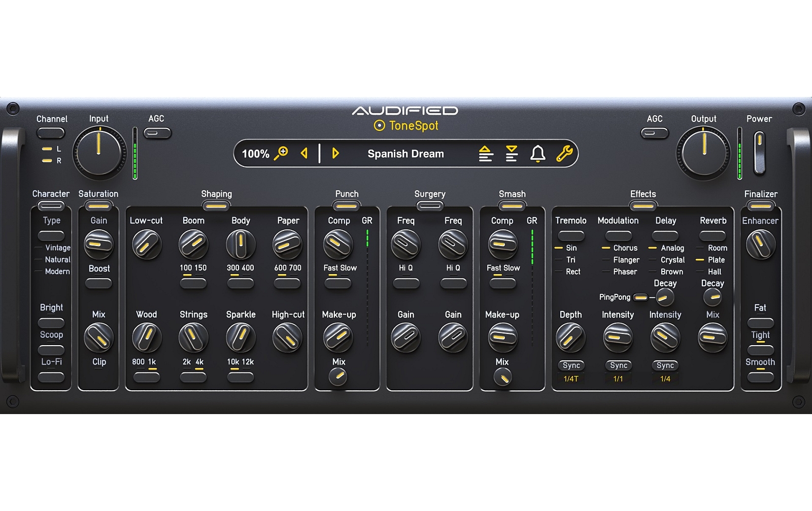Click the zoom magnifier icon

(x=281, y=153)
